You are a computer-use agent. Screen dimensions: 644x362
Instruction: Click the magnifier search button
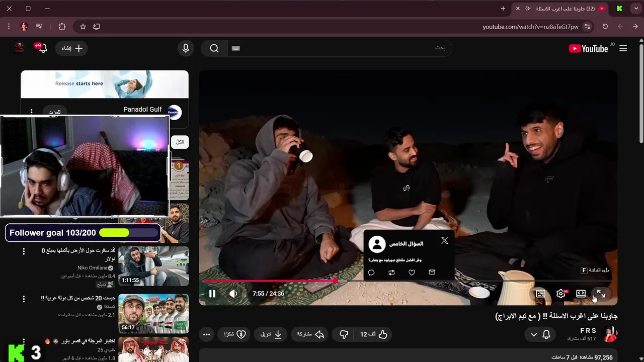tap(214, 48)
